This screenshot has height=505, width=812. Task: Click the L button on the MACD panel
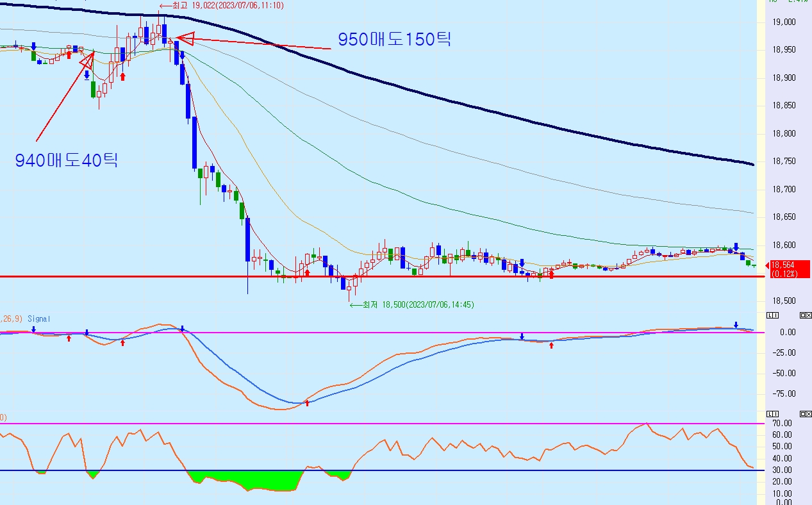[x=770, y=315]
